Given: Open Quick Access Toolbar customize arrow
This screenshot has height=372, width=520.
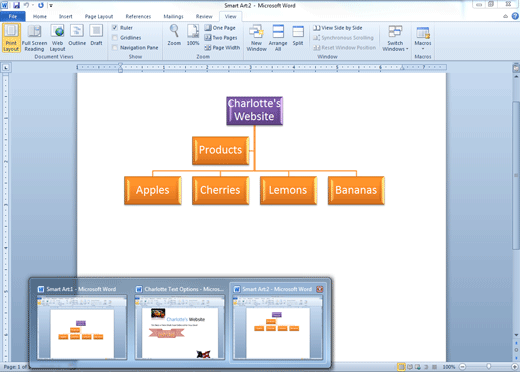Looking at the screenshot, I should [x=51, y=5].
